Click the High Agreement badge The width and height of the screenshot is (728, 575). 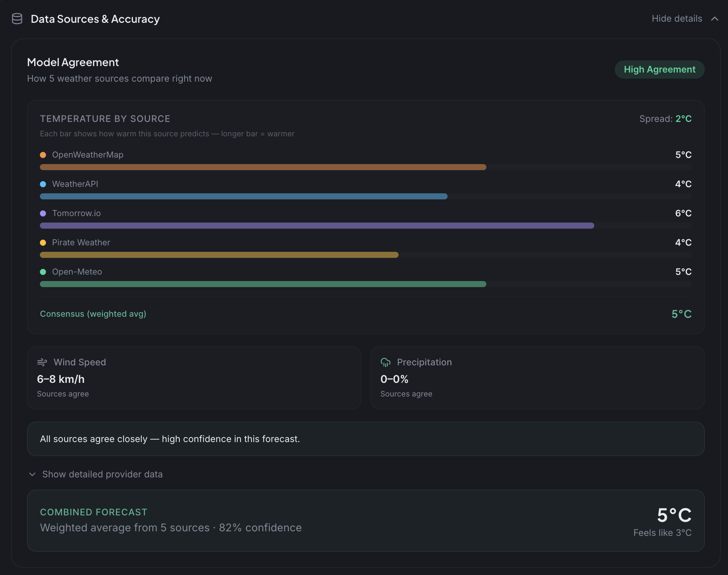[x=659, y=70]
